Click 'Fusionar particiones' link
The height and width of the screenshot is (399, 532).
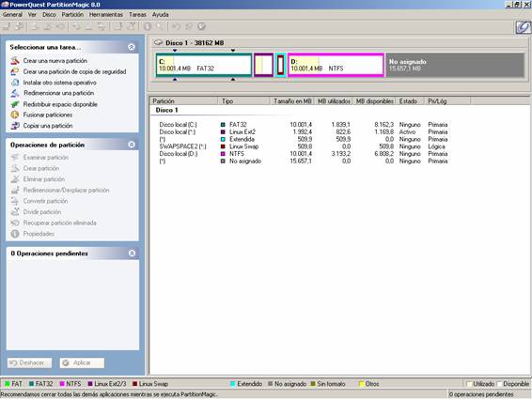[48, 115]
